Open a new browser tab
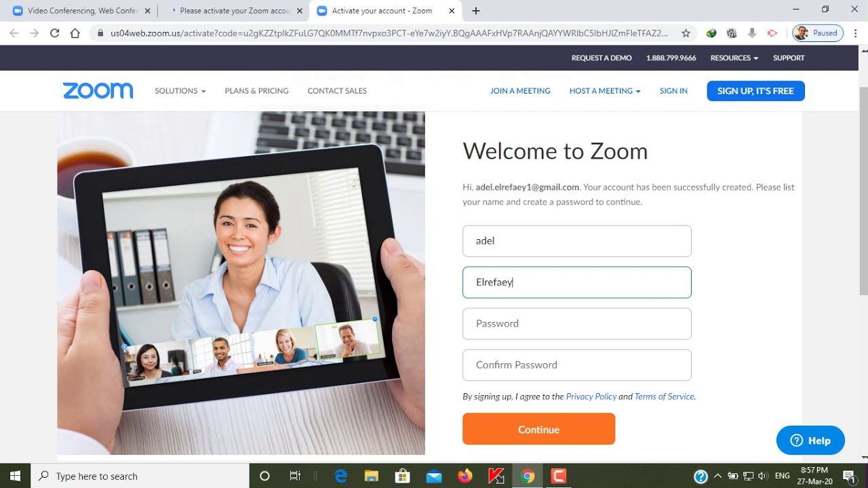868x488 pixels. (476, 11)
